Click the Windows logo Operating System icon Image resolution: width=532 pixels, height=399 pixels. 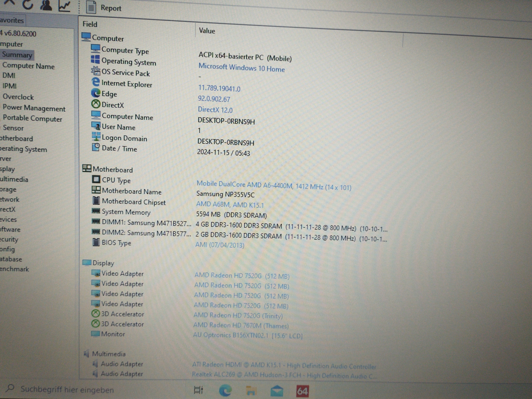(95, 59)
